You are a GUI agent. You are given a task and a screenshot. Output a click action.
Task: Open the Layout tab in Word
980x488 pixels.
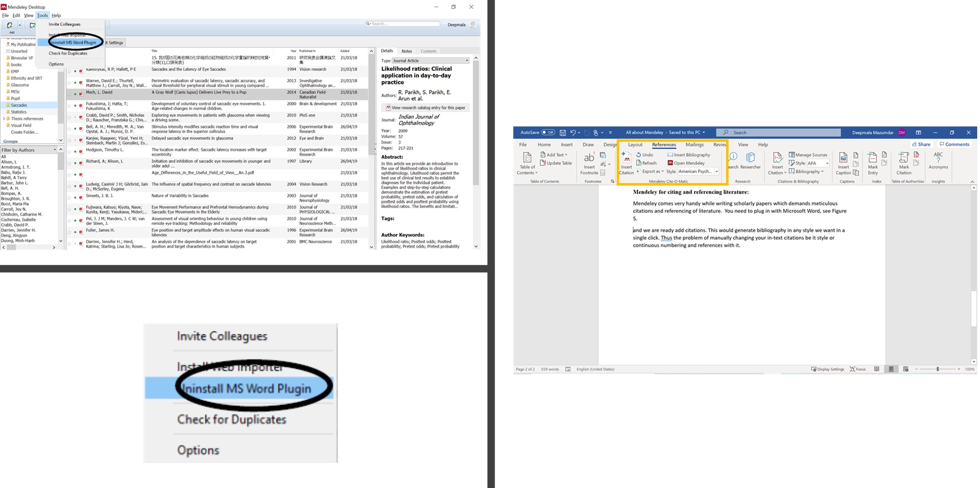tap(635, 144)
